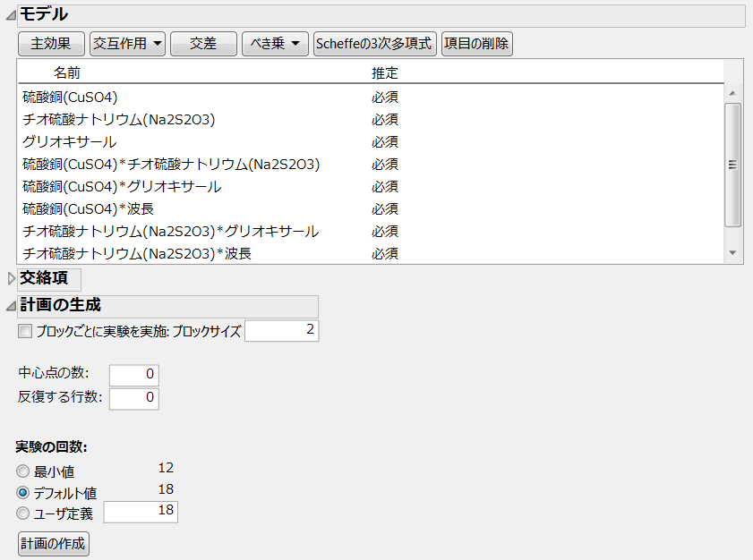Click the 計画の作成 button
The width and height of the screenshot is (753, 560).
click(x=54, y=544)
